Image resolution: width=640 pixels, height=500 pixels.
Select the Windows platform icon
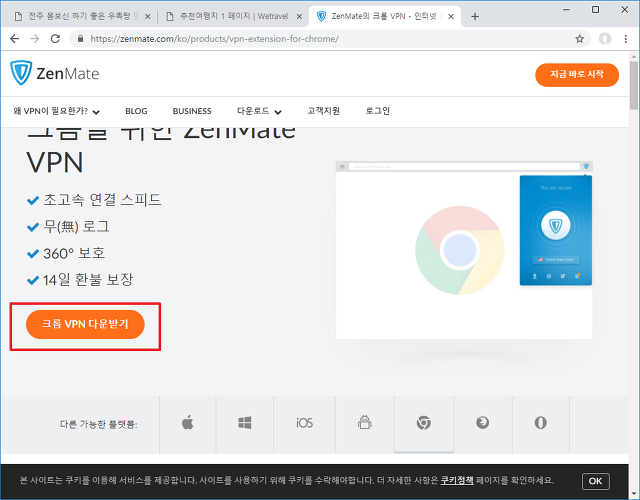[244, 423]
